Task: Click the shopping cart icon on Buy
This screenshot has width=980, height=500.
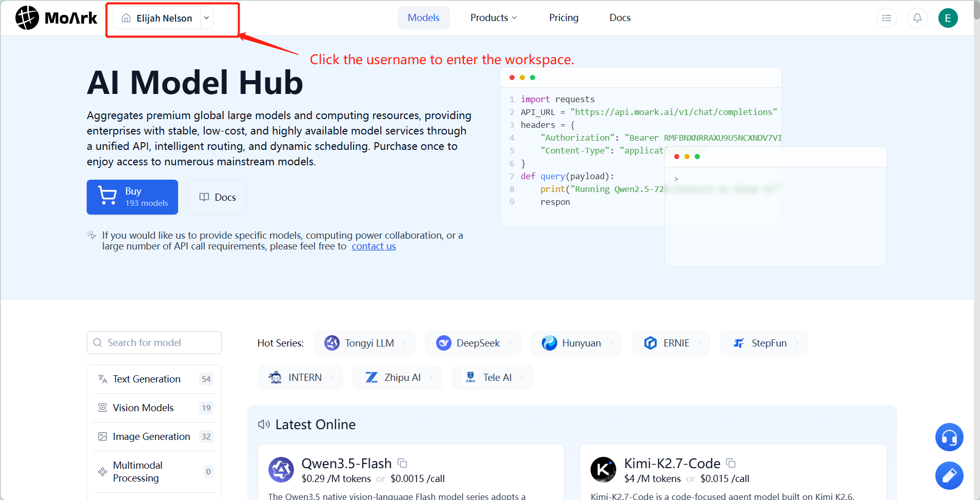Action: (107, 196)
